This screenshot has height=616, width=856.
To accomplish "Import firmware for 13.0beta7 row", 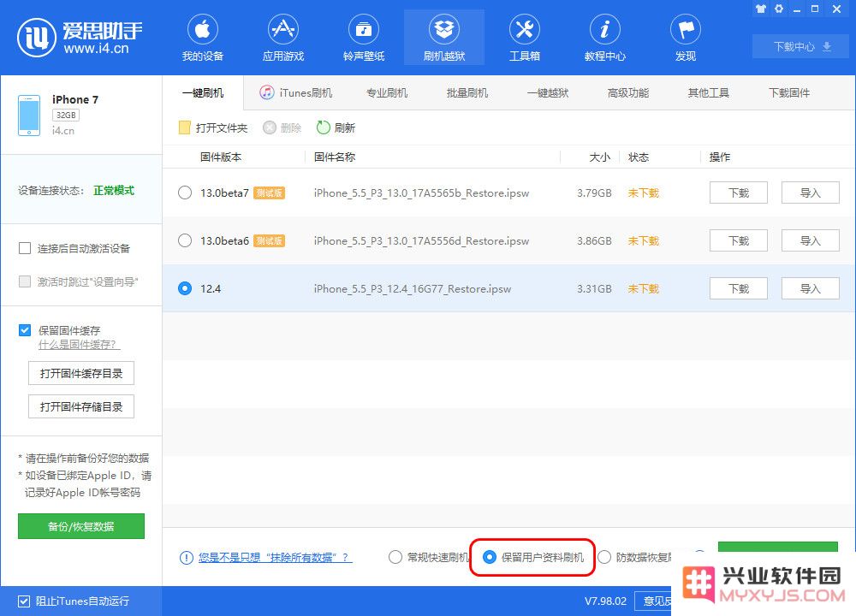I will click(x=810, y=192).
